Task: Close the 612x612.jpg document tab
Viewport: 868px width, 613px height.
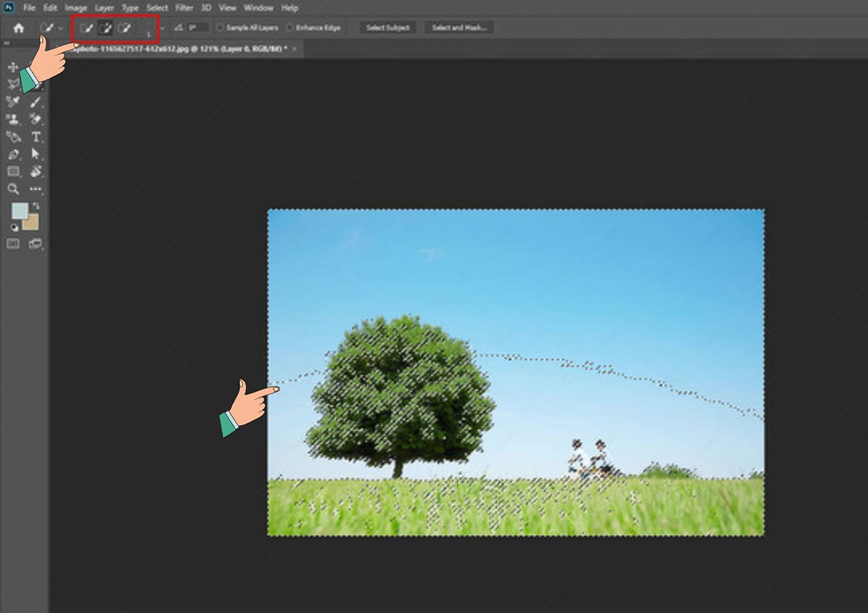Action: coord(294,48)
